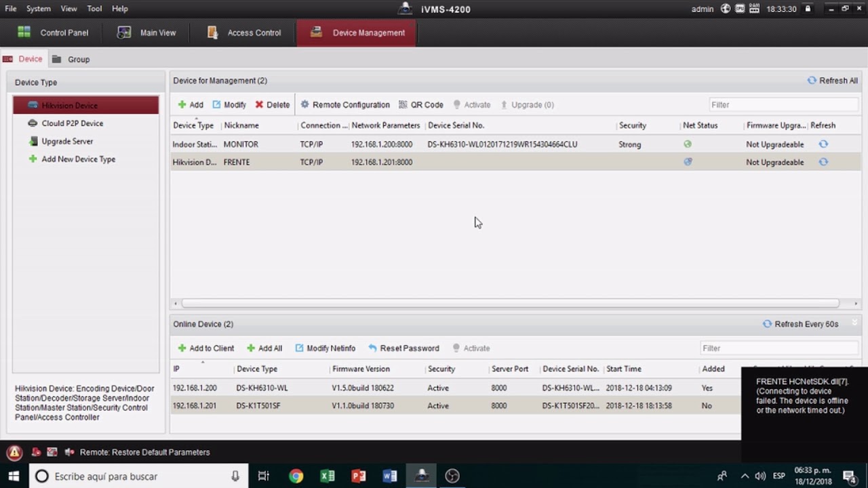Switch to the Group tab
Screen dimensions: 868x488
pos(71,60)
